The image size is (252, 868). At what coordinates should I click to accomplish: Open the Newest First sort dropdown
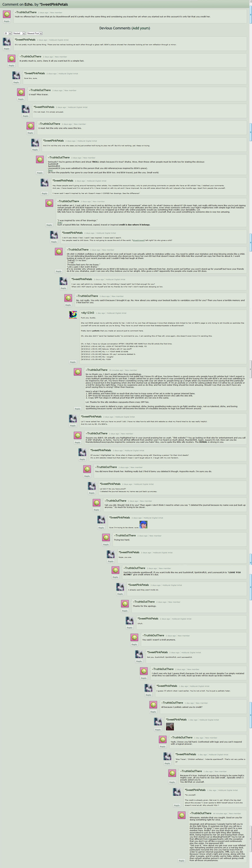coord(34,33)
